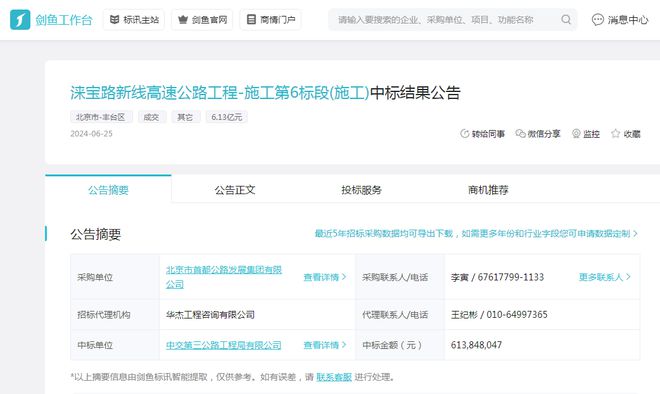Click contact 王纪彬 / 010-64997365
This screenshot has width=660, height=394.
(499, 315)
